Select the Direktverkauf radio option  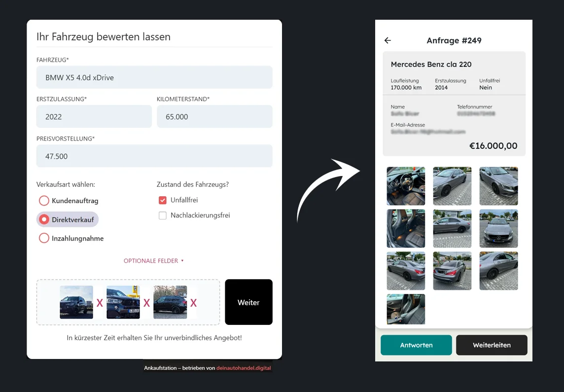click(44, 219)
